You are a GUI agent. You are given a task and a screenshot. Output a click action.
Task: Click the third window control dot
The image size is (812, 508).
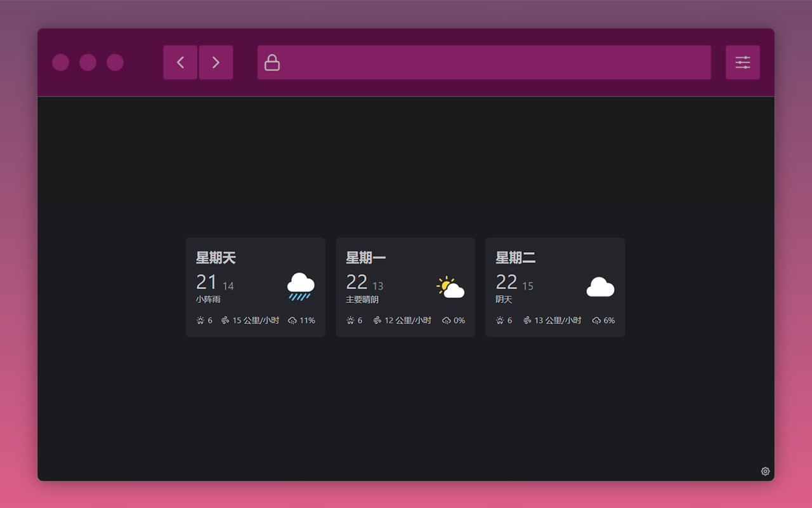[115, 62]
